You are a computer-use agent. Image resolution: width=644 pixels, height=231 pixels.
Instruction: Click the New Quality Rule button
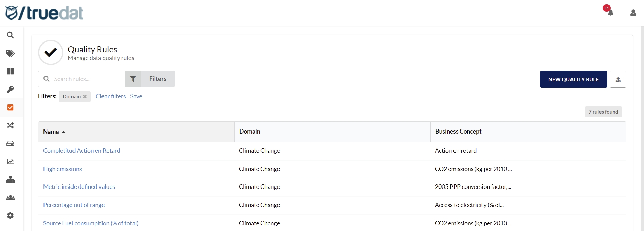(573, 79)
